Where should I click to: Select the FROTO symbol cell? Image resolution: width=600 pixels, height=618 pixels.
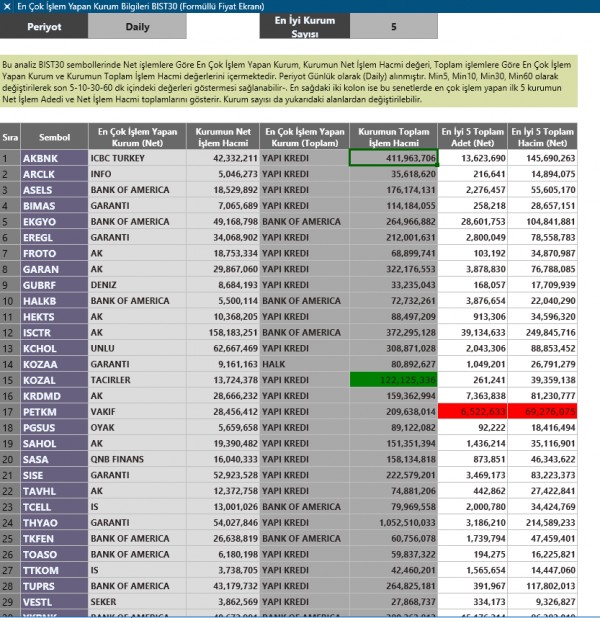54,253
